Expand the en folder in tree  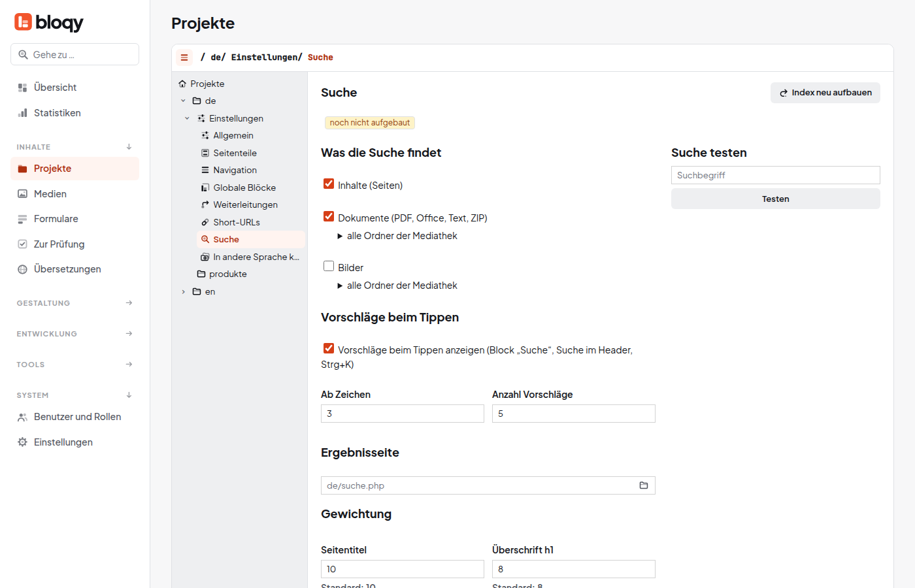pos(183,291)
